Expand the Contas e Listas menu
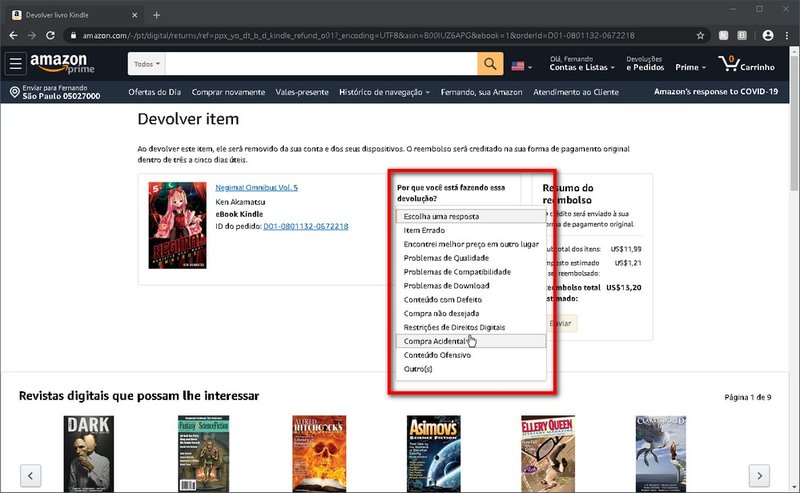This screenshot has width=800, height=493. click(x=582, y=63)
